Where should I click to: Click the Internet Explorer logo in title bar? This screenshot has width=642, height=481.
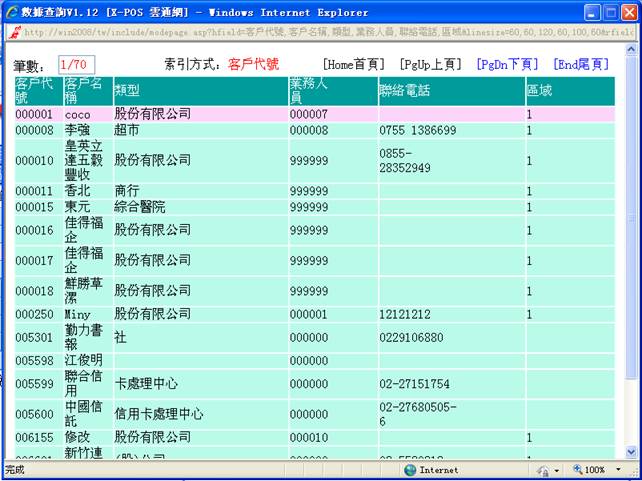pos(12,13)
